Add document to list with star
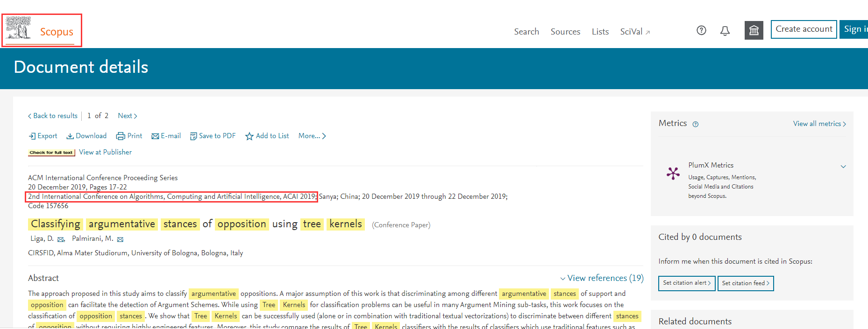 tap(267, 136)
